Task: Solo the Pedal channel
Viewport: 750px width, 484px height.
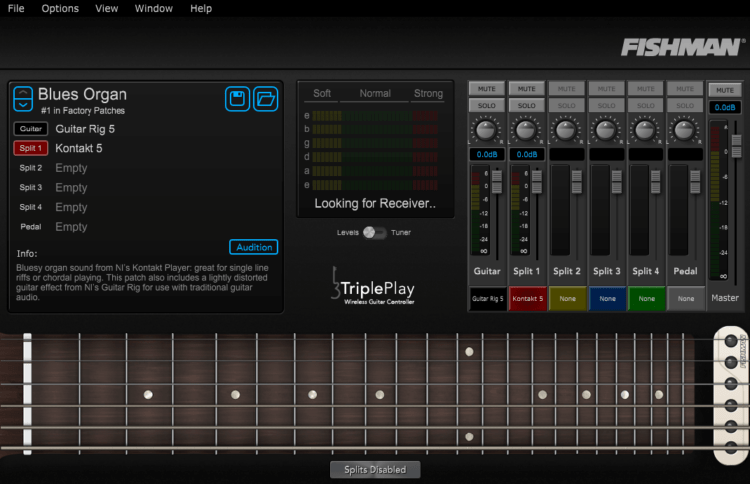Action: (x=684, y=105)
